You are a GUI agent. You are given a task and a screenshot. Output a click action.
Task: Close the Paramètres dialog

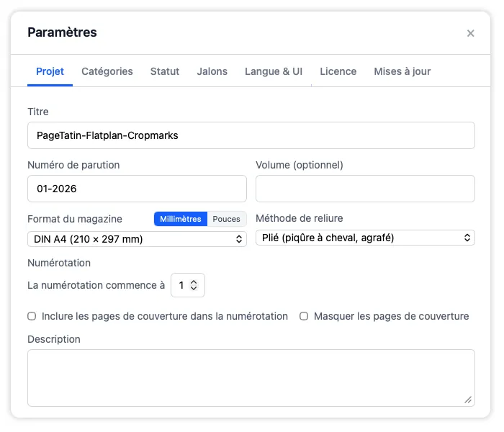470,33
